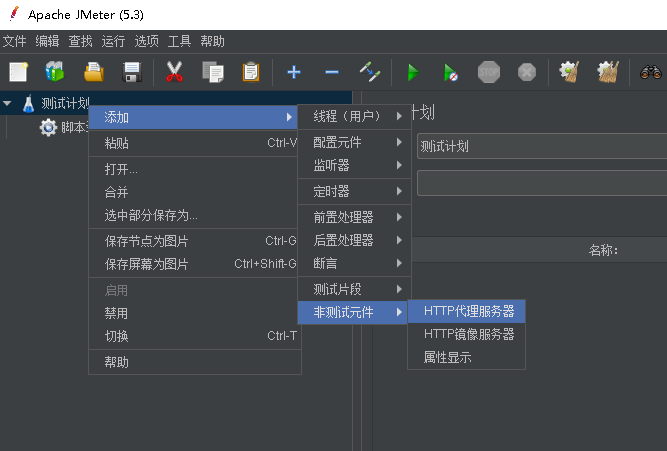
Task: Open the 编辑 menu
Action: (47, 41)
